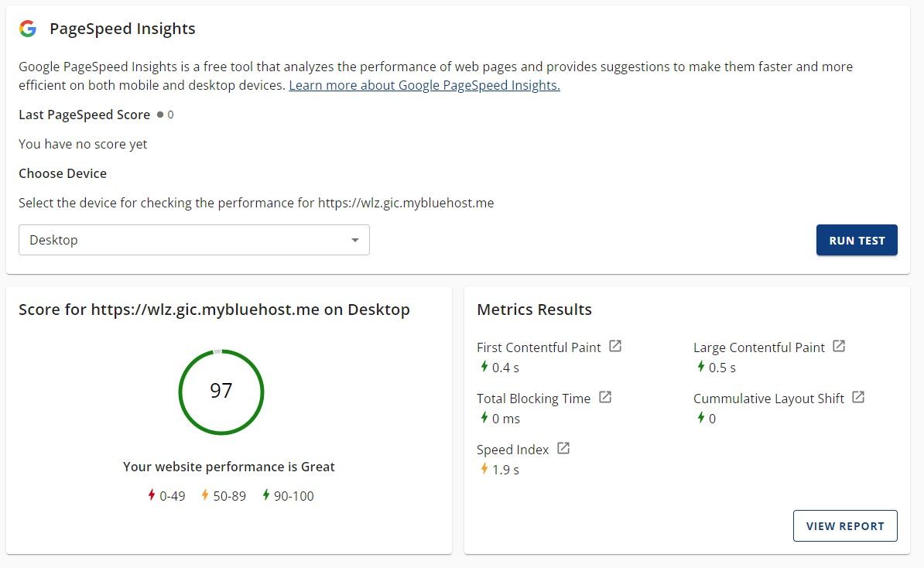Viewport: 924px width, 568px height.
Task: Click the '90-100' legend text
Action: click(294, 496)
